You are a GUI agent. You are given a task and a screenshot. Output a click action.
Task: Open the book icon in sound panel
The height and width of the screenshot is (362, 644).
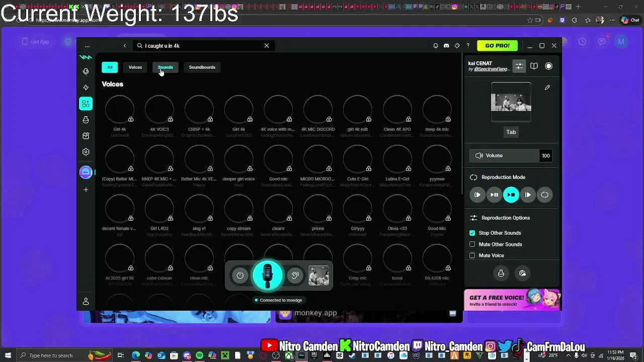534,66
